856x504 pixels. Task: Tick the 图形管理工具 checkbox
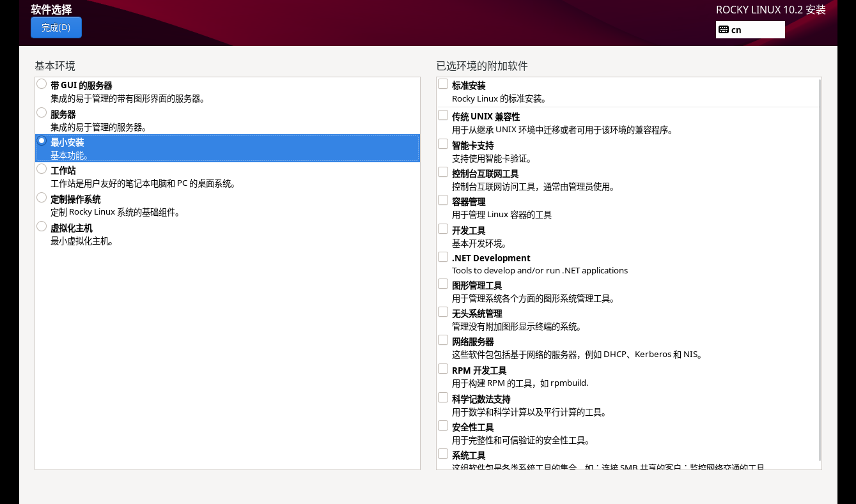443,284
